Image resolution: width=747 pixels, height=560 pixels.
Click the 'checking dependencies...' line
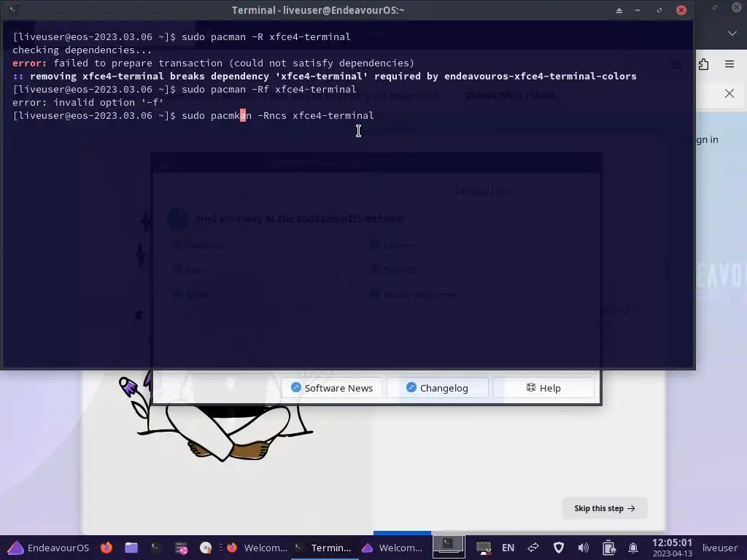click(x=82, y=50)
